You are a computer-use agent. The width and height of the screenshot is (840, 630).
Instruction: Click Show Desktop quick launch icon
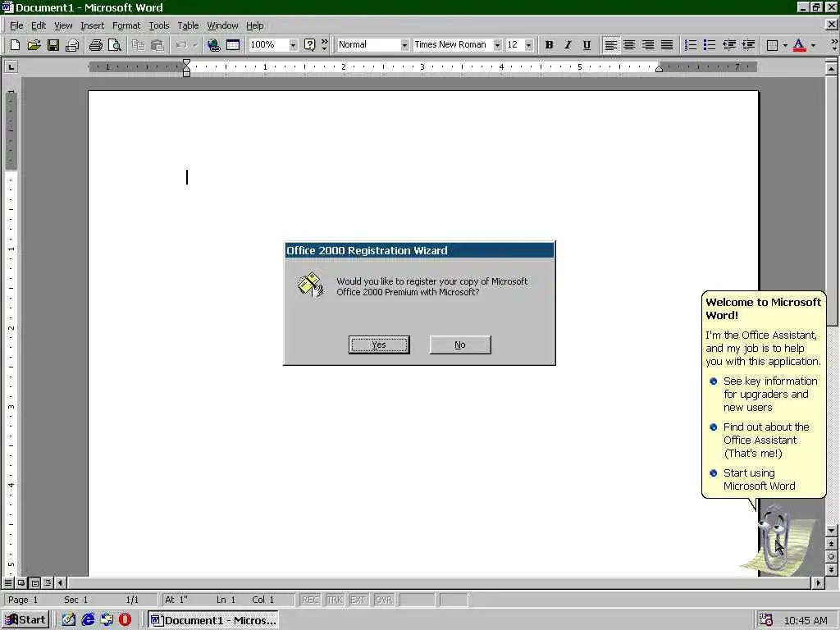(x=69, y=619)
